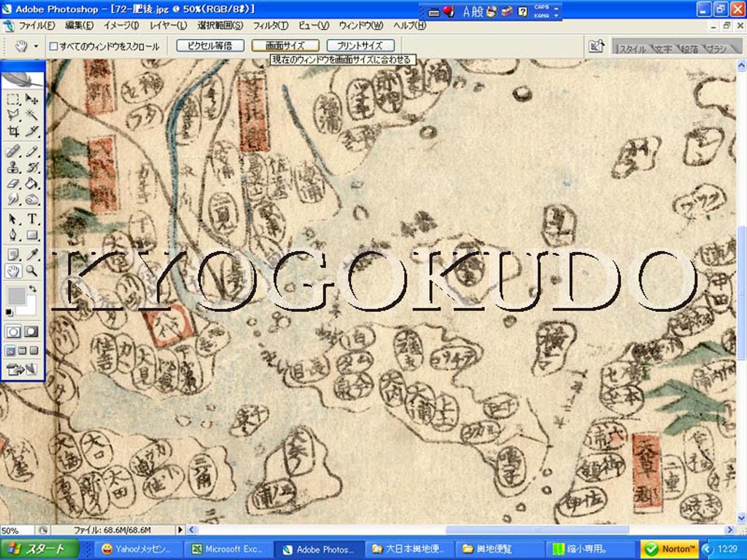Select the Type tool

point(32,219)
